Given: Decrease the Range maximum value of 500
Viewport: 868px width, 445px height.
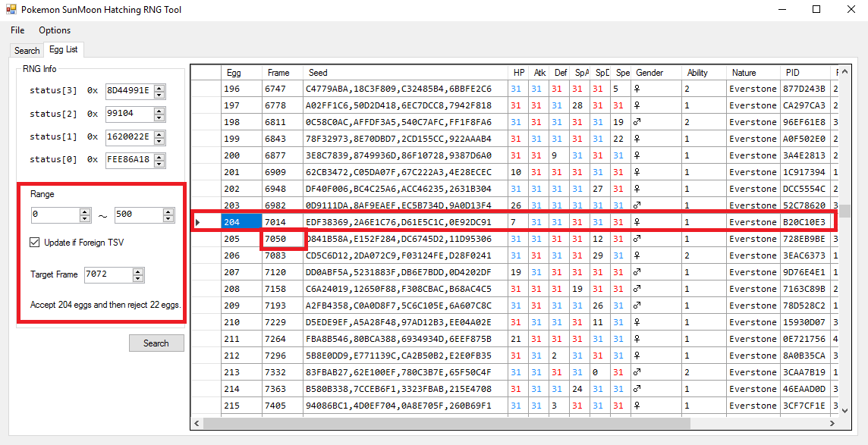Looking at the screenshot, I should (168, 218).
